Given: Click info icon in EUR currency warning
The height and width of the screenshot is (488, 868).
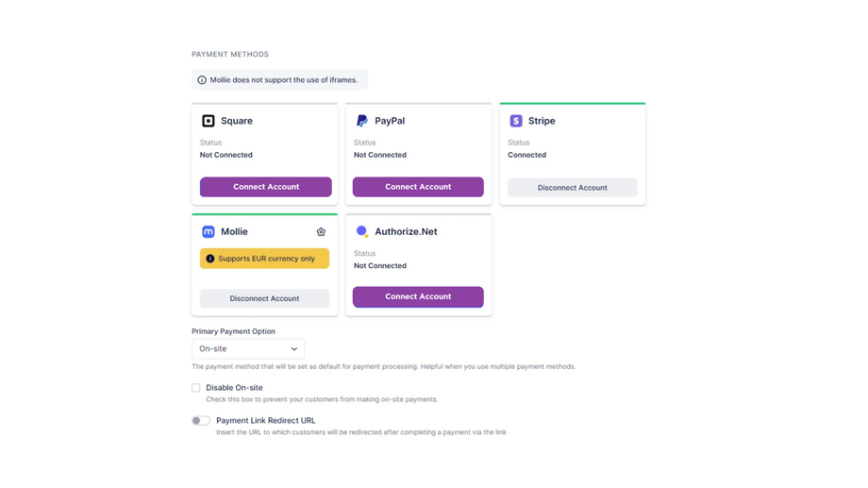Looking at the screenshot, I should (210, 259).
